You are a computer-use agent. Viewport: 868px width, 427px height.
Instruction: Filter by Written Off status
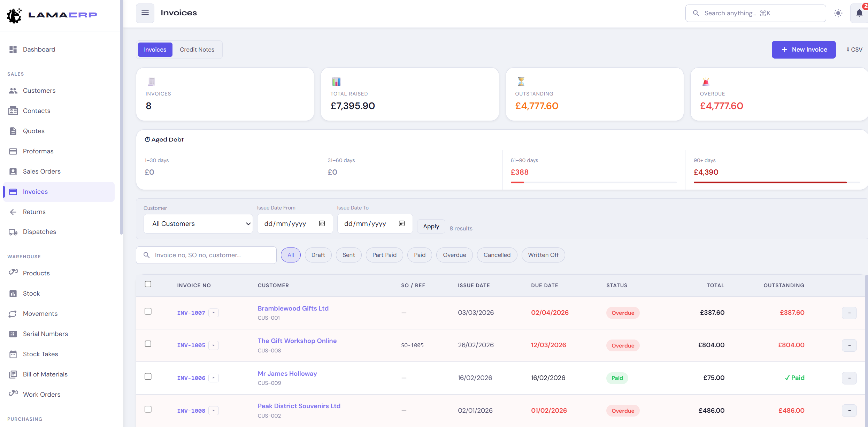543,255
